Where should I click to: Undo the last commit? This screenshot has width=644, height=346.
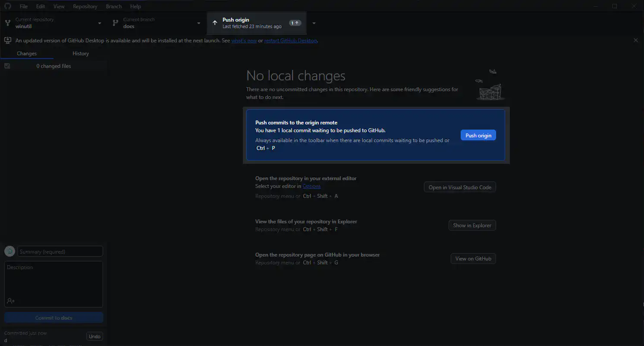94,336
